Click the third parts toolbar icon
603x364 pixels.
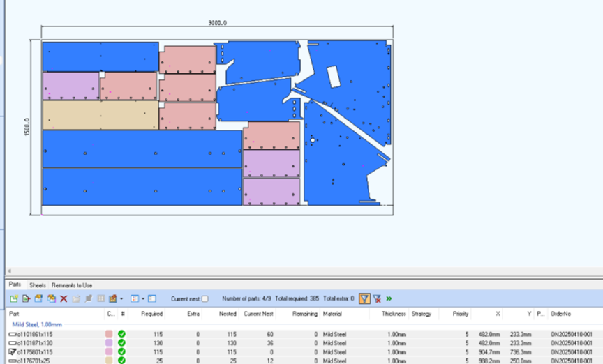pyautogui.click(x=38, y=298)
